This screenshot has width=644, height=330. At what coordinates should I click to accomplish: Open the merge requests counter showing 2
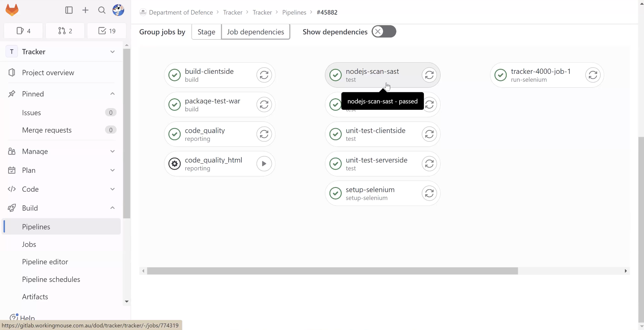[x=65, y=31]
